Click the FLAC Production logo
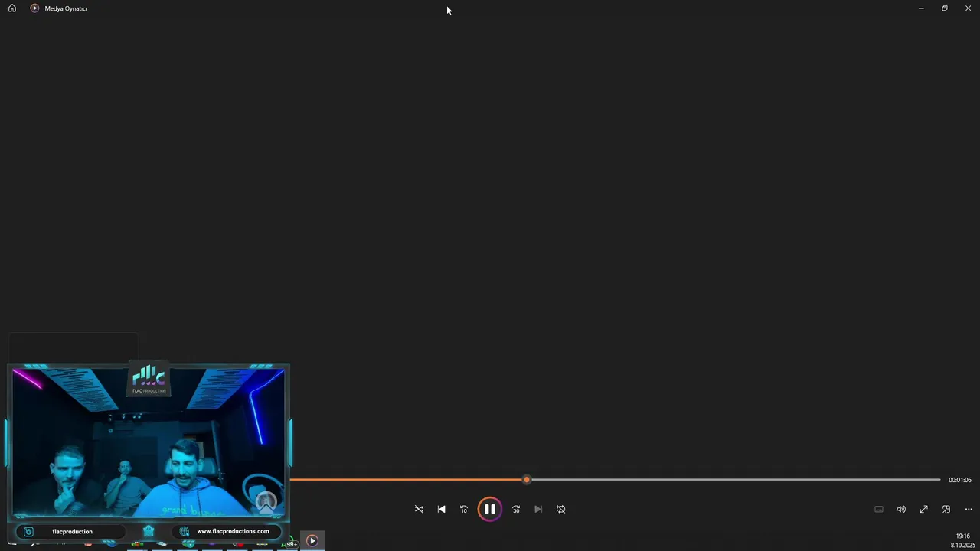Image resolution: width=980 pixels, height=551 pixels. click(149, 380)
